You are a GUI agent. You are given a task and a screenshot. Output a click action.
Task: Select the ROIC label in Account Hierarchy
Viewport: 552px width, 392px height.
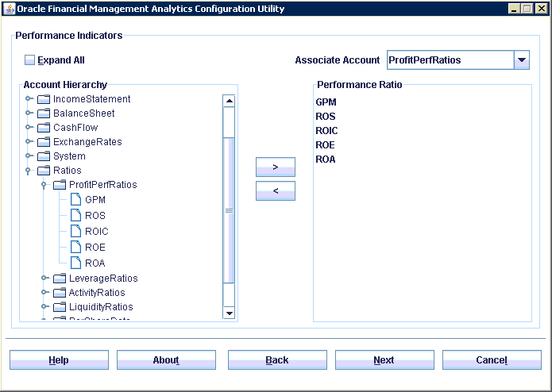point(97,232)
